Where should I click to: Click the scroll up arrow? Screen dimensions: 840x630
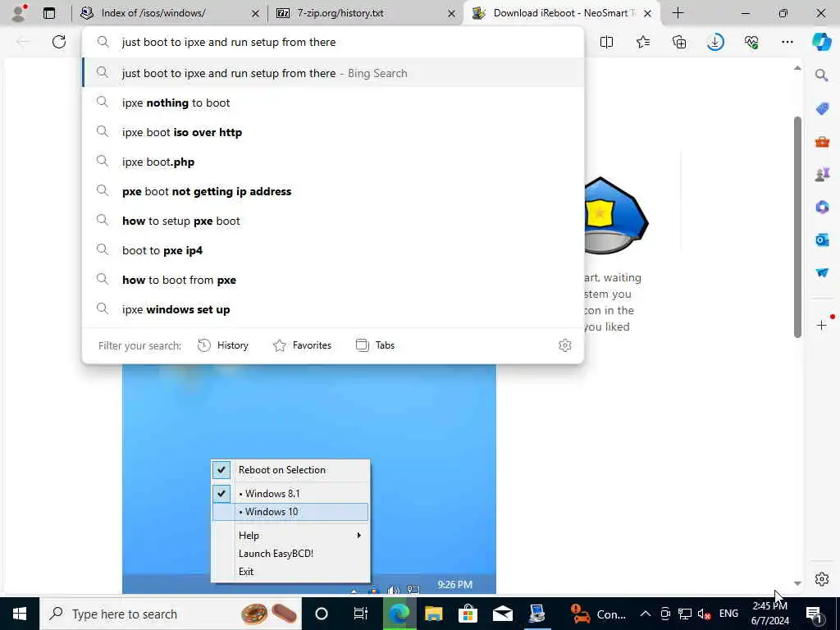tap(797, 68)
